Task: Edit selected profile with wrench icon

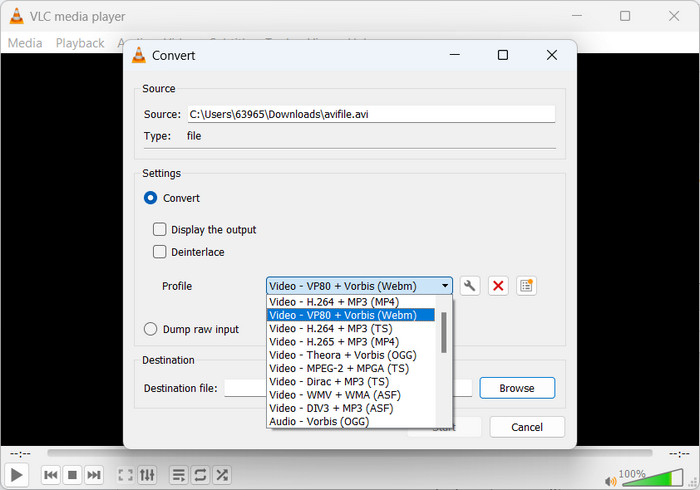Action: pyautogui.click(x=470, y=286)
